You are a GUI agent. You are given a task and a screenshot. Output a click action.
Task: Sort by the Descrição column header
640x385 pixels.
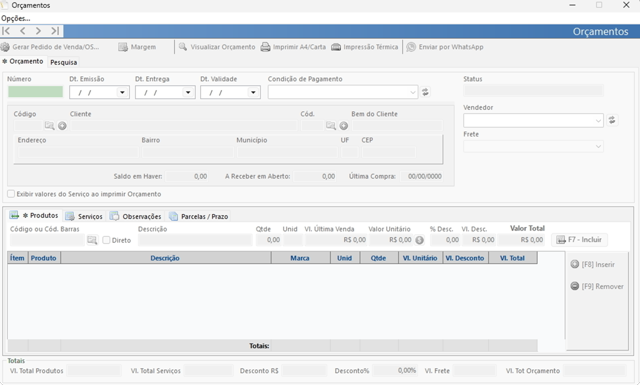point(165,258)
